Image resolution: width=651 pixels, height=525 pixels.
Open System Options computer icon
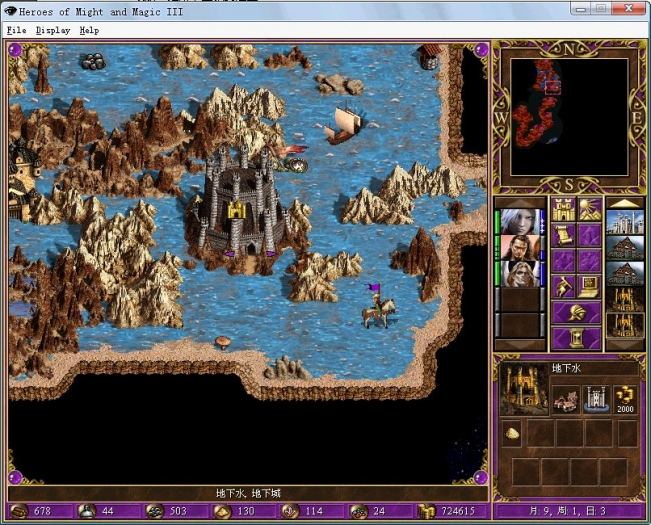click(589, 287)
